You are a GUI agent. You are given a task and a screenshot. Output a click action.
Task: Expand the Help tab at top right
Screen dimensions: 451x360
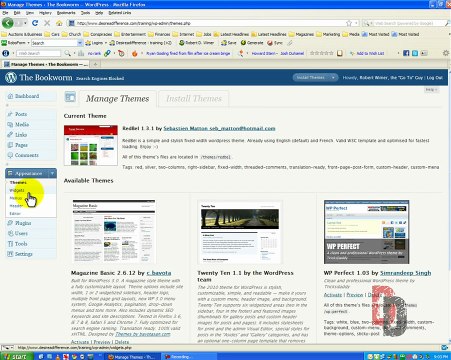click(x=432, y=90)
